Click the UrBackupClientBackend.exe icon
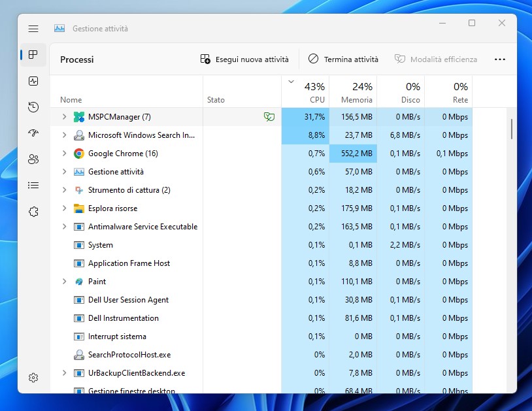Image resolution: width=532 pixels, height=411 pixels. coord(78,373)
